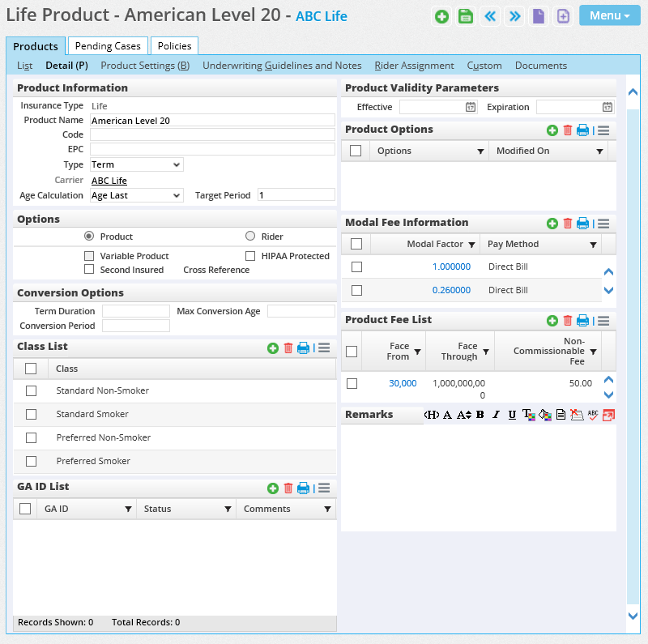Apply bold formatting in Remarks toolbar
The image size is (648, 644).
click(480, 415)
